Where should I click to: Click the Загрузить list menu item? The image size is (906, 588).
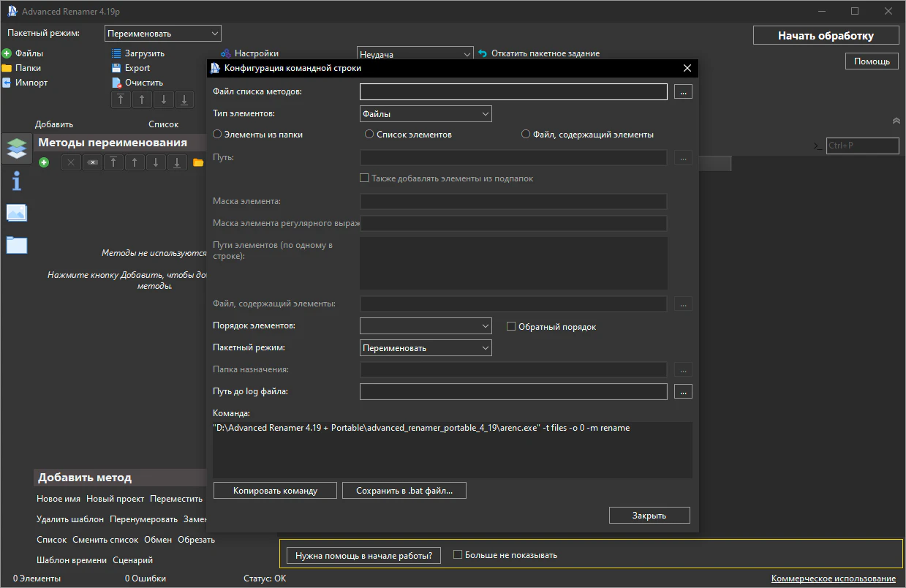(144, 53)
